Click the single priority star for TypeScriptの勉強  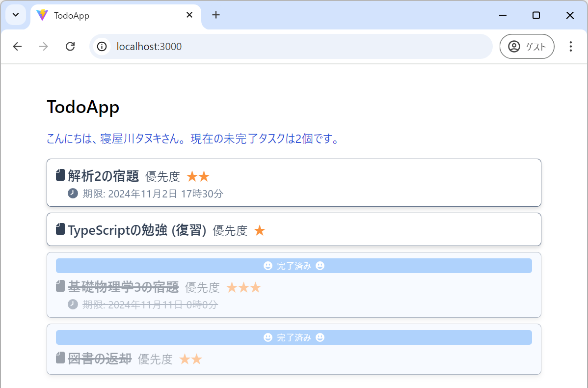(x=260, y=230)
